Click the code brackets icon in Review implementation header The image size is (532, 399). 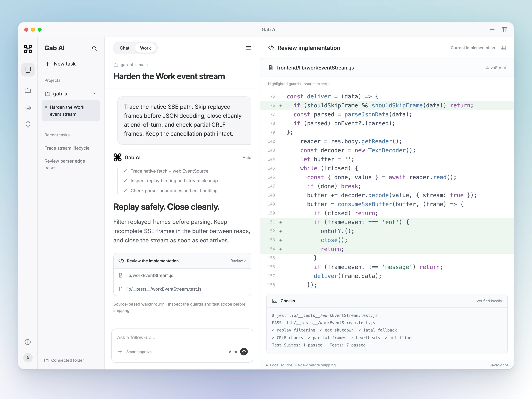(x=271, y=48)
